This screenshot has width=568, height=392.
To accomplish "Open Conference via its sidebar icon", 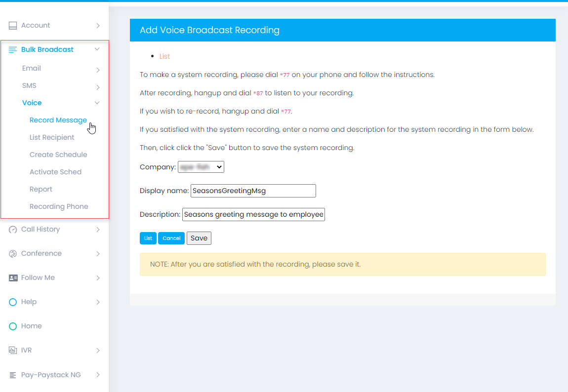I will pos(12,253).
